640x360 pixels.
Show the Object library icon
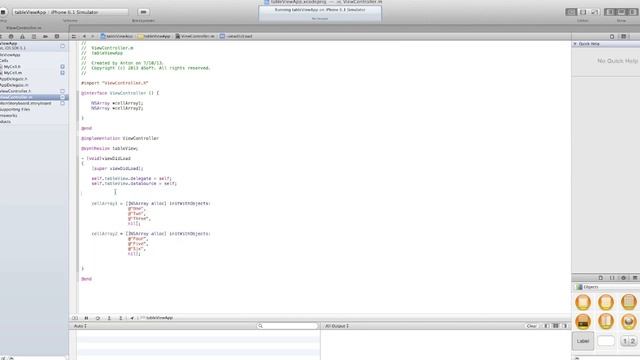point(623,278)
